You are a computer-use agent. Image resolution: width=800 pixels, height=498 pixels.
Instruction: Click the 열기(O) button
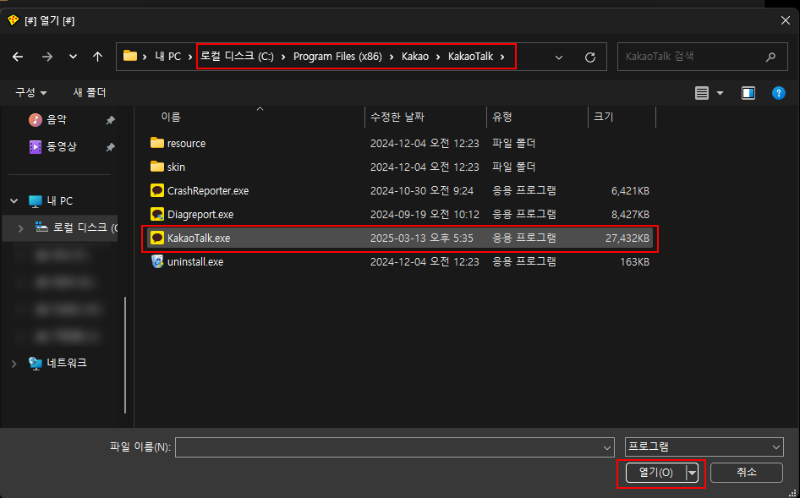656,473
